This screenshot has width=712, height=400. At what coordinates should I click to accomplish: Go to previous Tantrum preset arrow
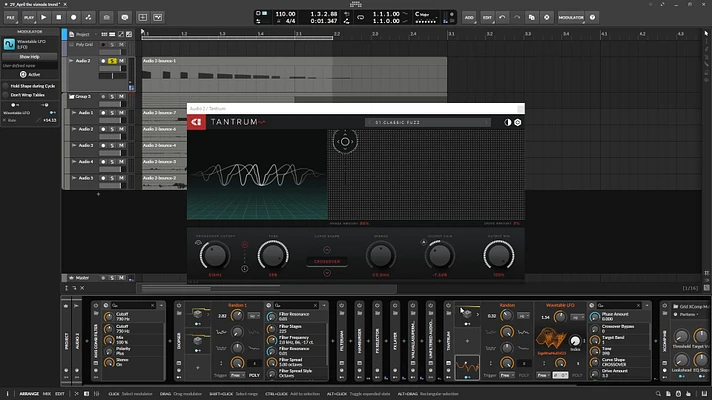coord(370,123)
